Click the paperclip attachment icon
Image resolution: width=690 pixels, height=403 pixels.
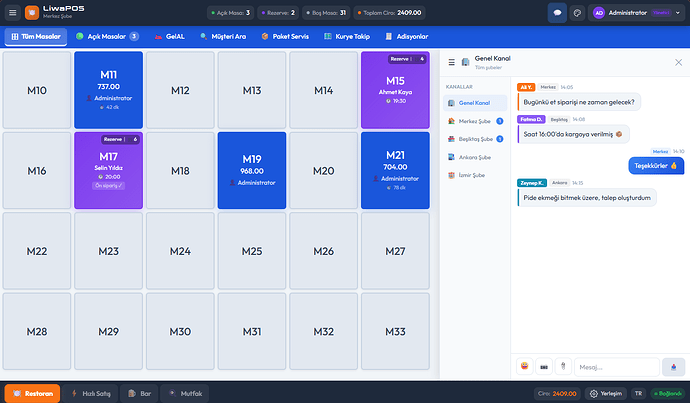tap(564, 366)
